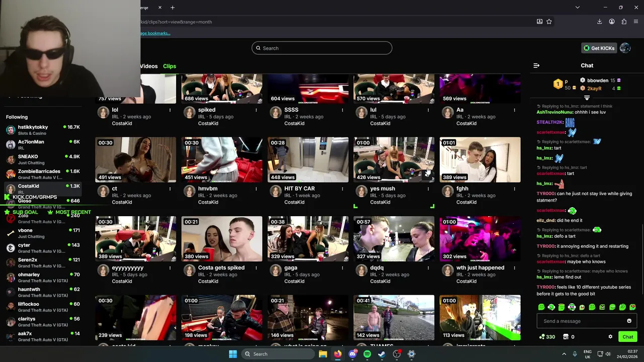This screenshot has width=644, height=362.
Task: Open chat settings gear icon
Action: click(610, 337)
